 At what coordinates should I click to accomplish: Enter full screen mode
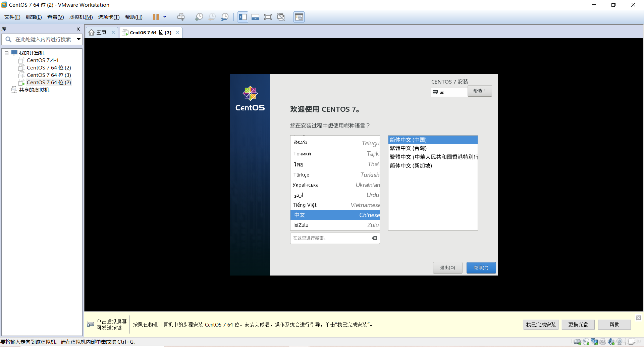(x=268, y=17)
